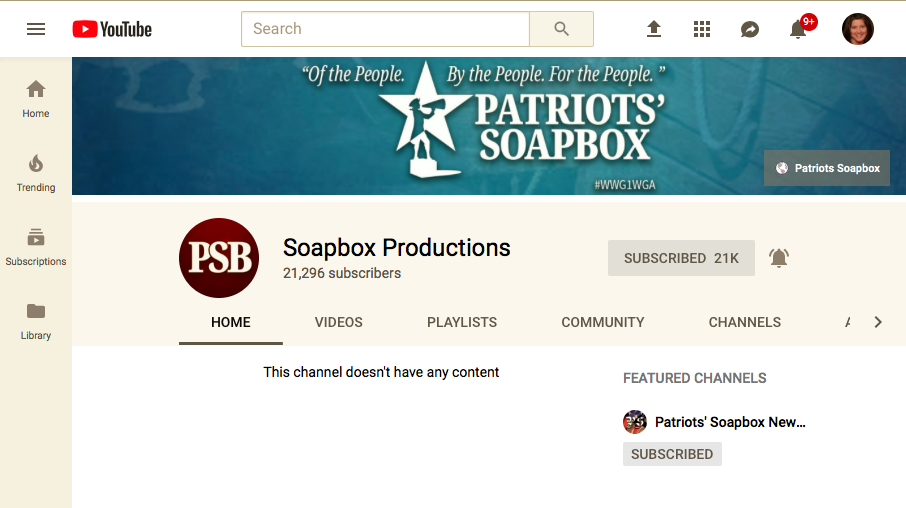Click the Soapbox Productions channel title
Screen dimensions: 906x508
tap(396, 247)
